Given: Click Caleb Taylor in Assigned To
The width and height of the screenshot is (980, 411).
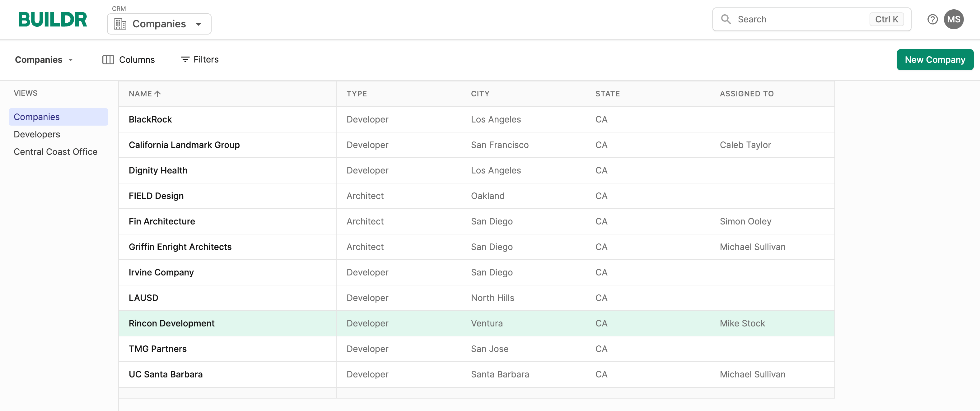Looking at the screenshot, I should pyautogui.click(x=745, y=145).
